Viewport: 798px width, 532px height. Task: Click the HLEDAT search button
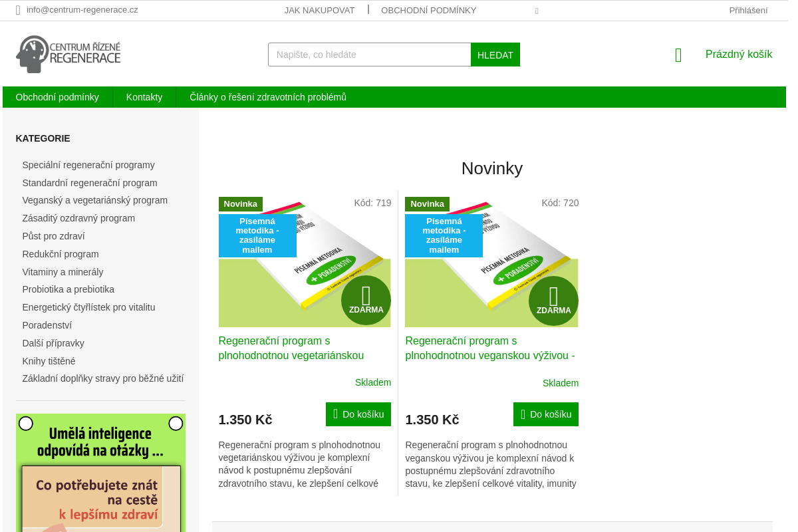pyautogui.click(x=495, y=55)
